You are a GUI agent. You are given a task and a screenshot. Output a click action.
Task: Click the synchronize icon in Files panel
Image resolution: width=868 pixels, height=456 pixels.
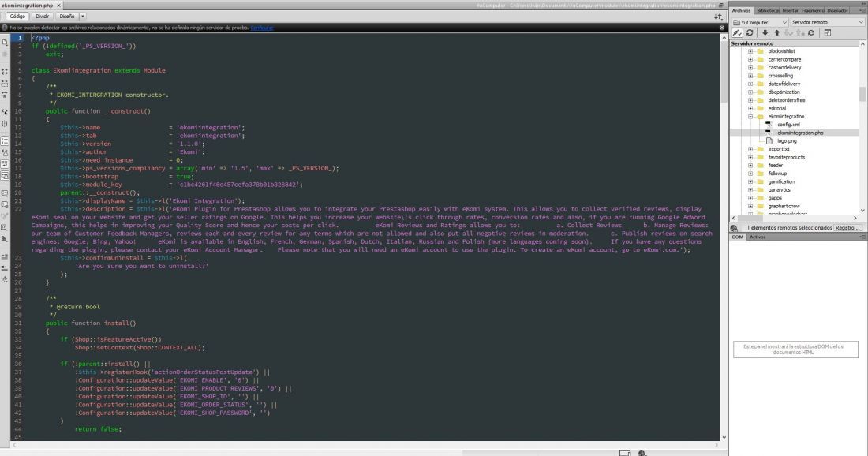(811, 33)
